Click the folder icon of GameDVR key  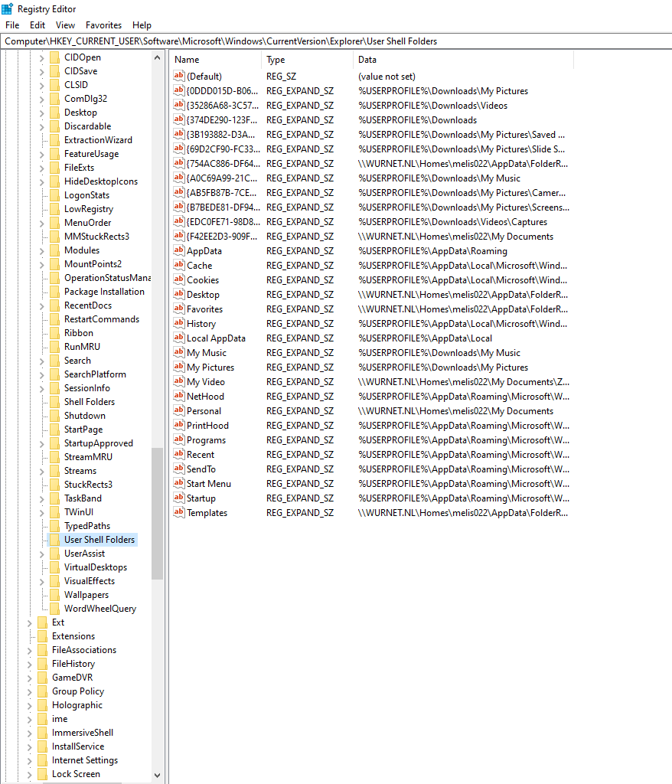[x=43, y=677]
